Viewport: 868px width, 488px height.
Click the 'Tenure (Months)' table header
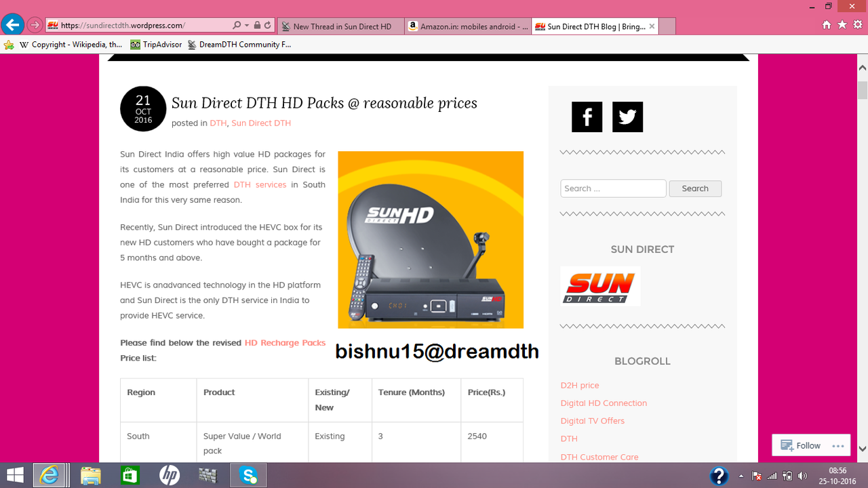pos(416,401)
